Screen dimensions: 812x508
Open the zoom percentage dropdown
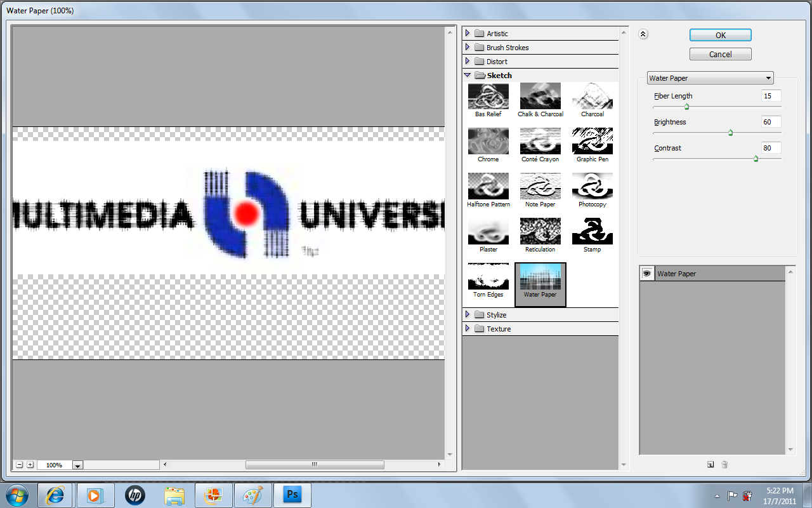tap(78, 465)
